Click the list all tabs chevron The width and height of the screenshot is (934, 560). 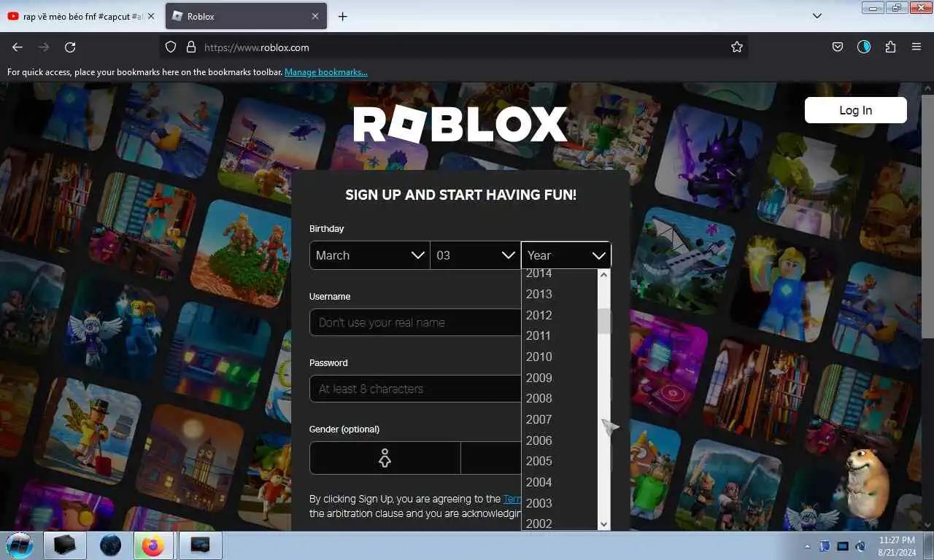click(x=817, y=16)
